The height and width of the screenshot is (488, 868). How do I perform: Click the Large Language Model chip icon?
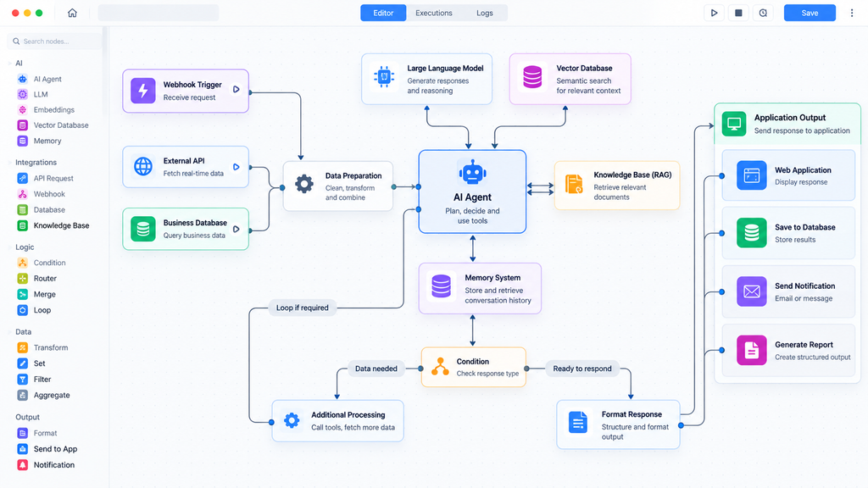pos(384,77)
